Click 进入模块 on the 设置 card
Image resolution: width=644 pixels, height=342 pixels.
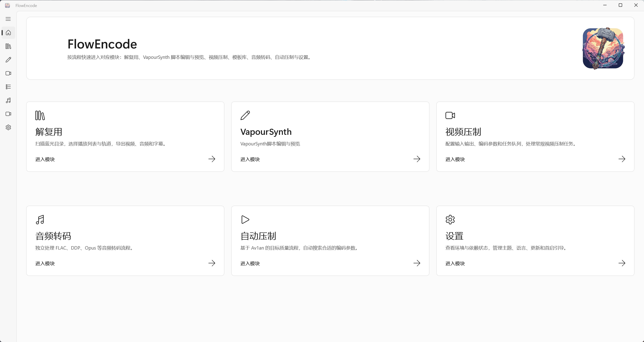tap(455, 264)
